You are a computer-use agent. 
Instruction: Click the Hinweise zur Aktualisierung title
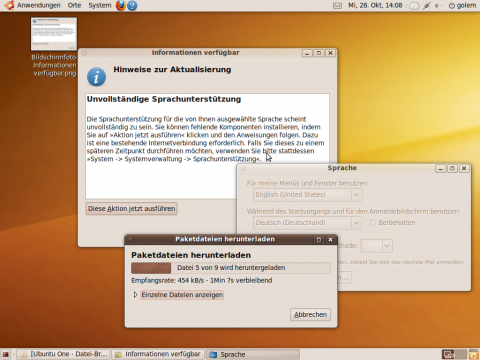coord(172,70)
